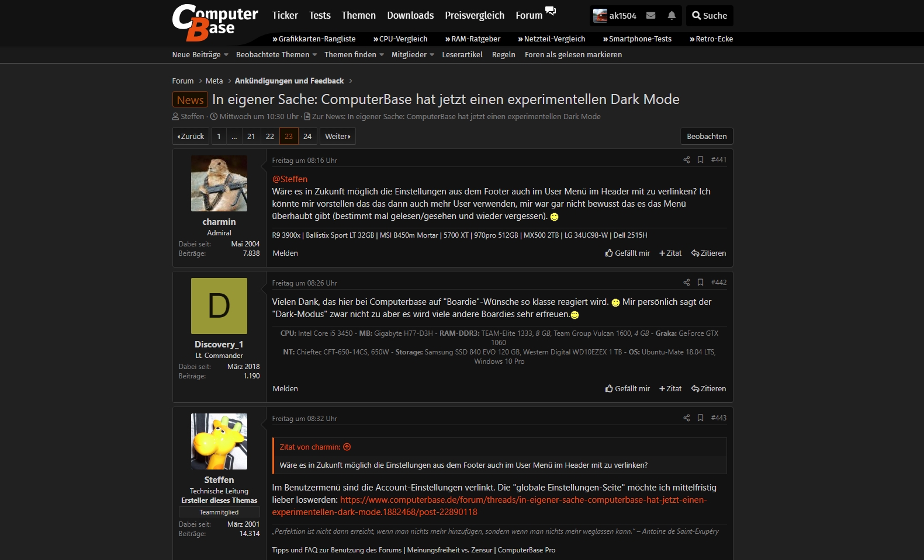This screenshot has width=924, height=560.
Task: Add Discovery_1's post to multi-quote (+Zitat)
Action: click(670, 389)
